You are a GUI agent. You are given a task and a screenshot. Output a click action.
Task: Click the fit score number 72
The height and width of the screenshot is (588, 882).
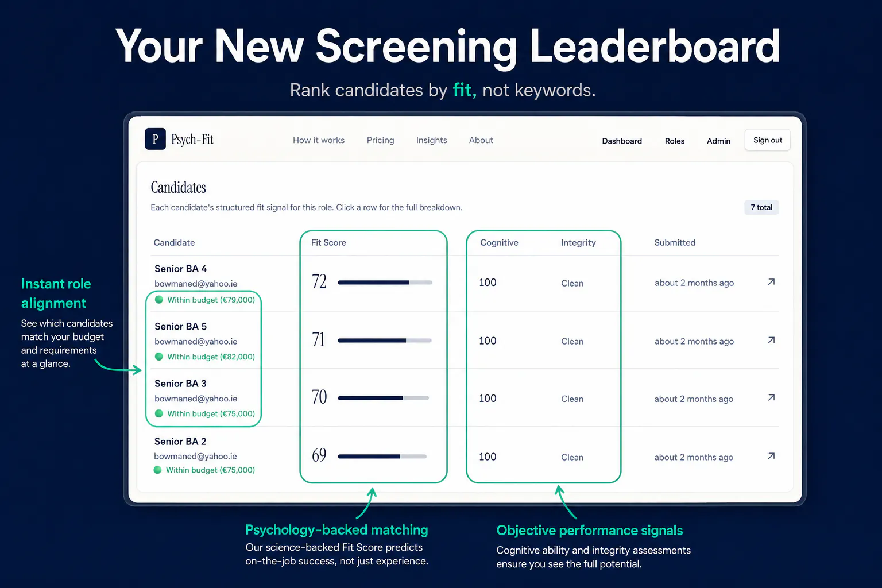click(x=319, y=282)
